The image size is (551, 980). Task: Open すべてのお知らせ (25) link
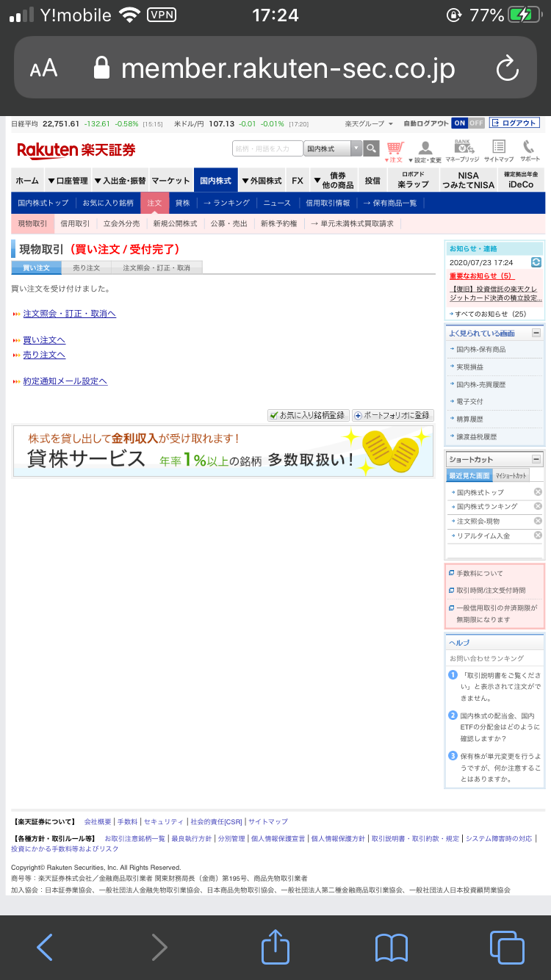click(491, 314)
